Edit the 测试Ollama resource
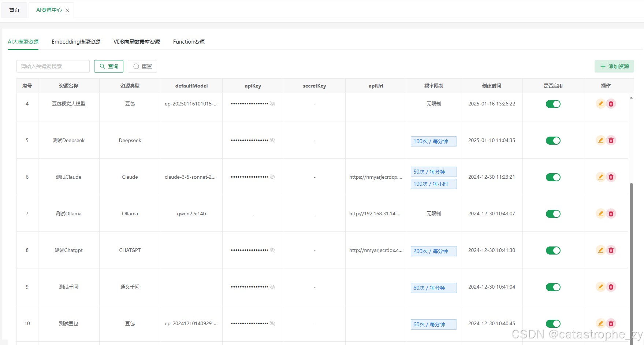The width and height of the screenshot is (644, 345). tap(600, 214)
